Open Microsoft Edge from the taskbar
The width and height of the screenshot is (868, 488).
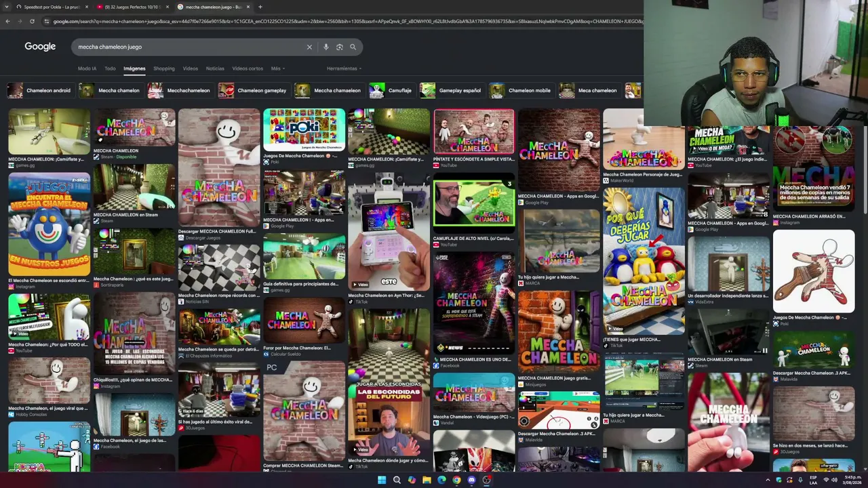point(441,480)
